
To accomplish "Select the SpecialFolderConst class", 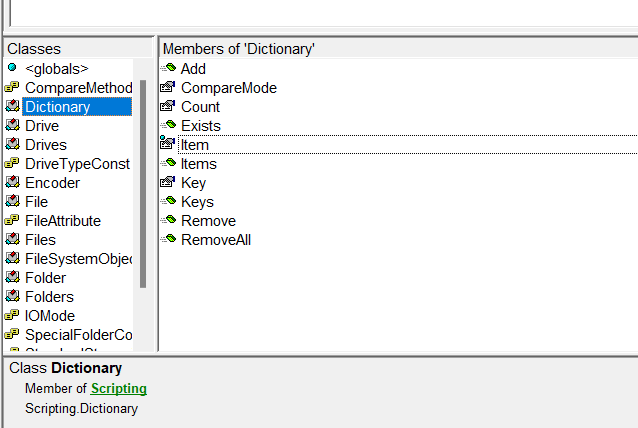I will pyautogui.click(x=78, y=335).
